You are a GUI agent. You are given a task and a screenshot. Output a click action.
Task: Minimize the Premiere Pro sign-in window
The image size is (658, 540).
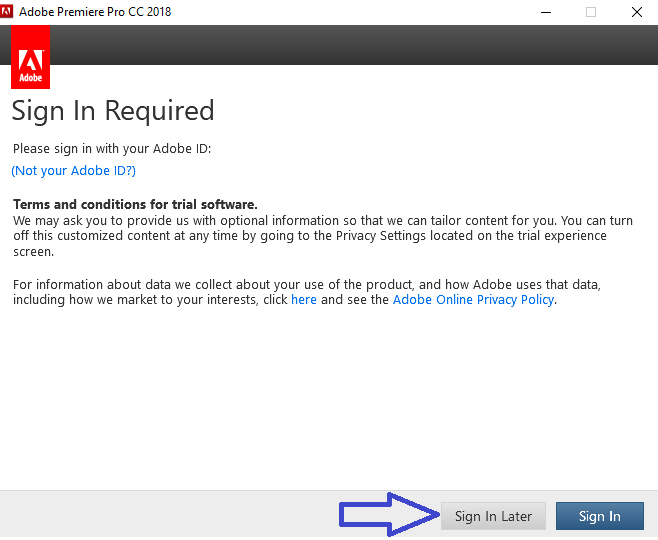click(x=546, y=12)
